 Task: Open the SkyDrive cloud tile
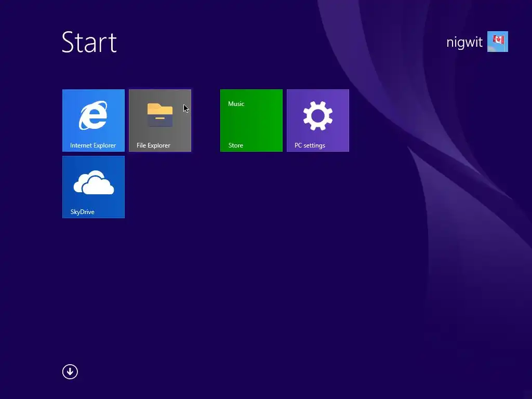pos(94,187)
